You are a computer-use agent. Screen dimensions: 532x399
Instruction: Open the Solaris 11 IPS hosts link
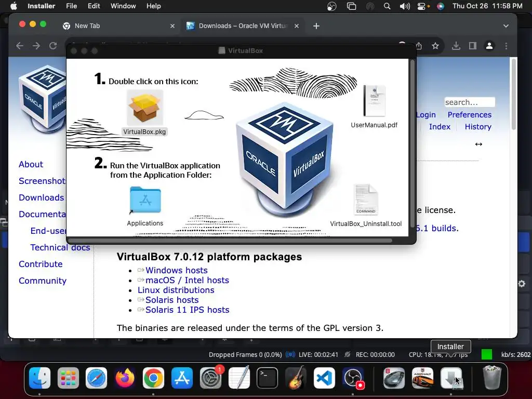187,310
